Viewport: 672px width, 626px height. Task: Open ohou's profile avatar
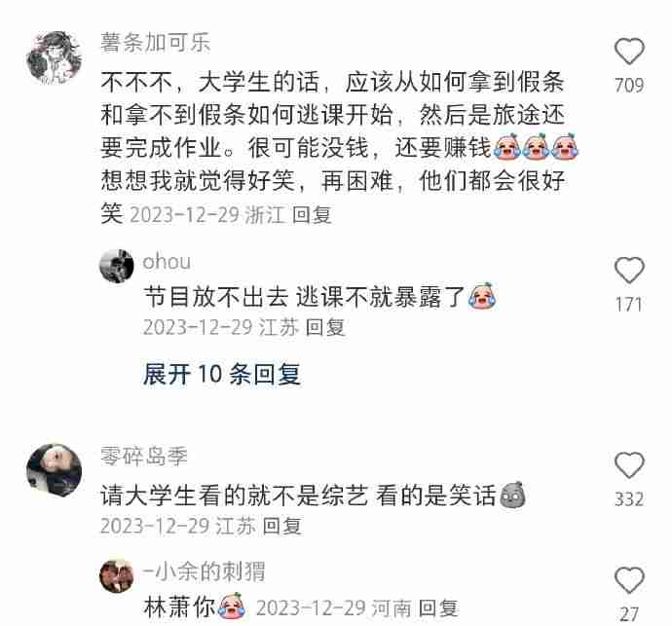117,266
